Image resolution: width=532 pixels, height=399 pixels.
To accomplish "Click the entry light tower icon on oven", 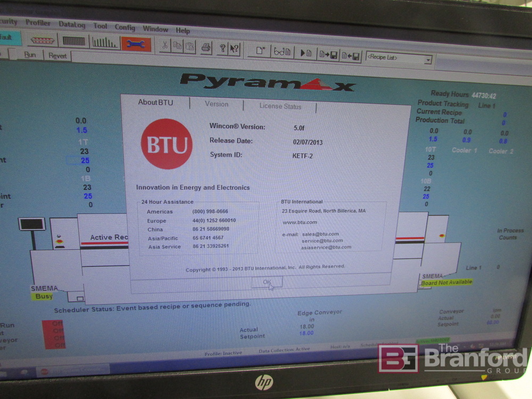I will 60,241.
